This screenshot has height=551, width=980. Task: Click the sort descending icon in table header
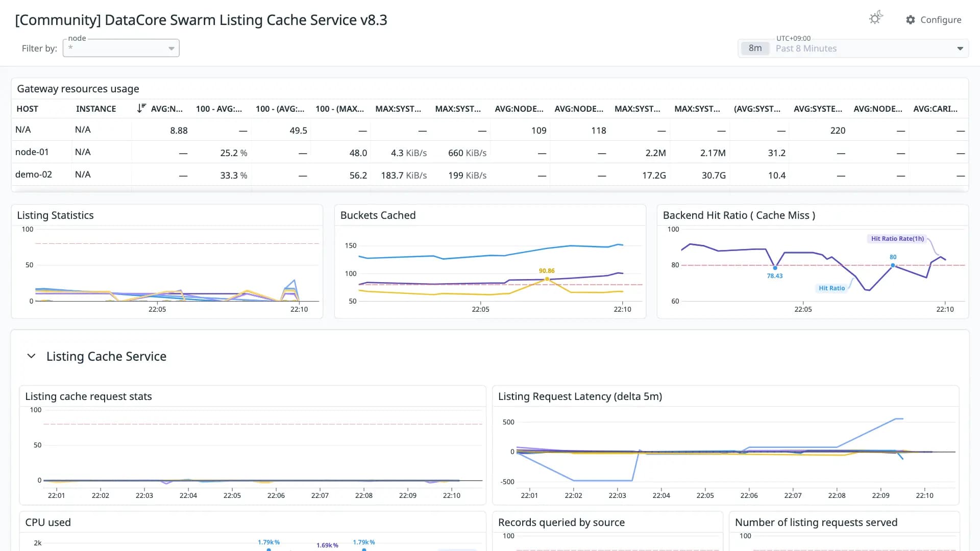coord(141,109)
